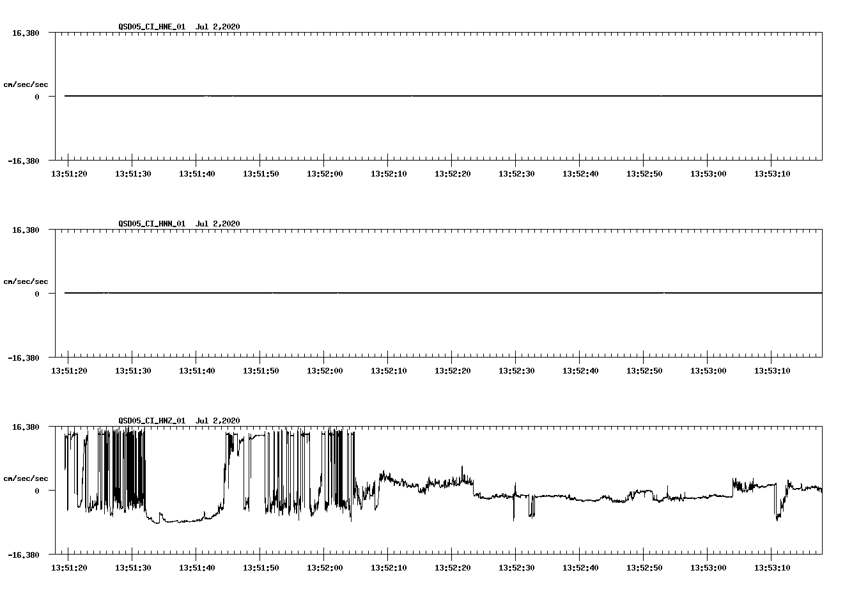
Task: Click the 13:51:20 time label under HNN plot
Action: 69,371
